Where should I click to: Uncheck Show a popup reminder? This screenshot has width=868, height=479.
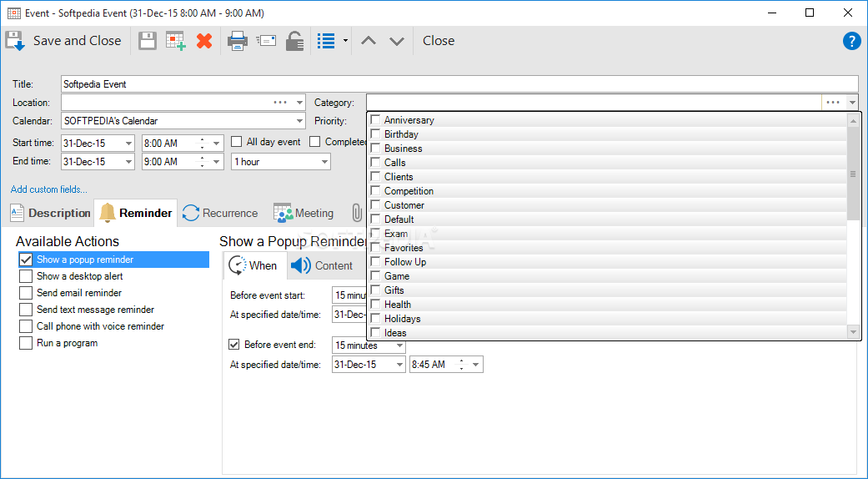click(x=26, y=260)
